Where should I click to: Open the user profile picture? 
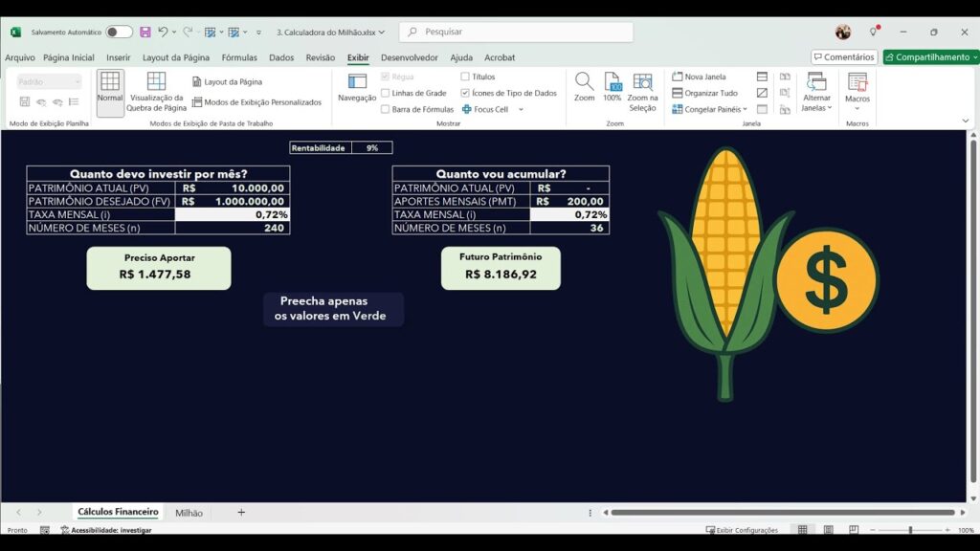[843, 32]
